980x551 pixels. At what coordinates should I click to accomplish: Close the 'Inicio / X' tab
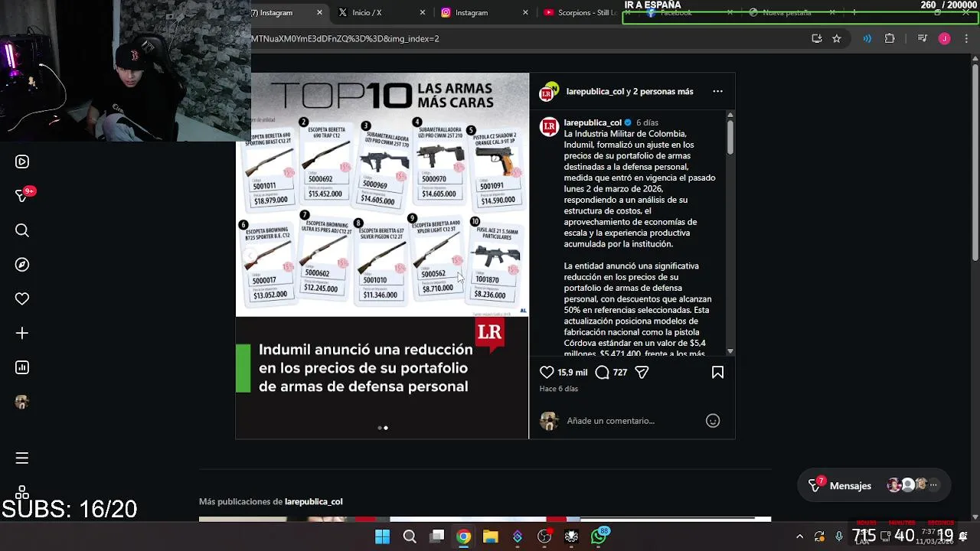(x=423, y=12)
